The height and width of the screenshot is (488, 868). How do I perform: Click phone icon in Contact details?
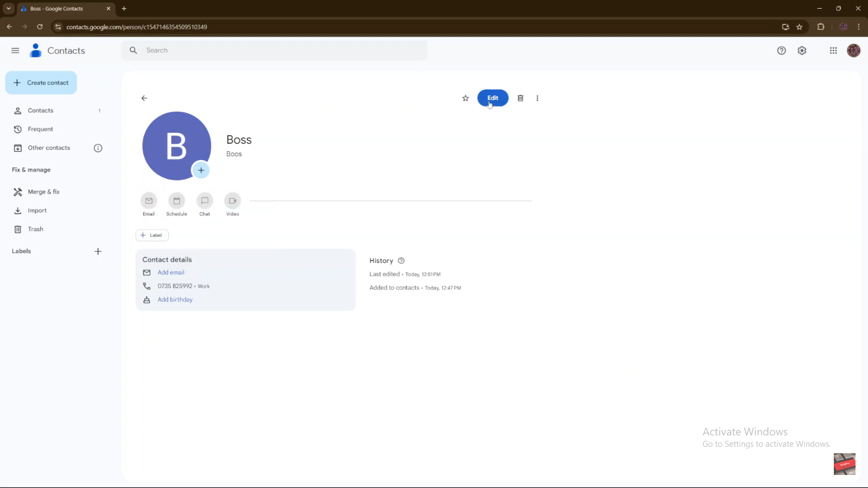pyautogui.click(x=146, y=286)
